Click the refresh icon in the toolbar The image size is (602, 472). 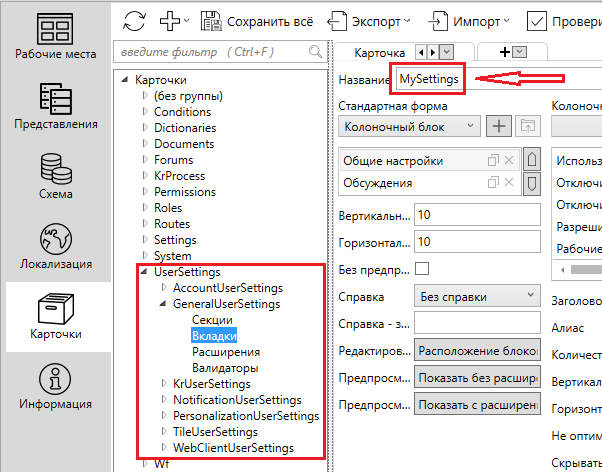134,20
